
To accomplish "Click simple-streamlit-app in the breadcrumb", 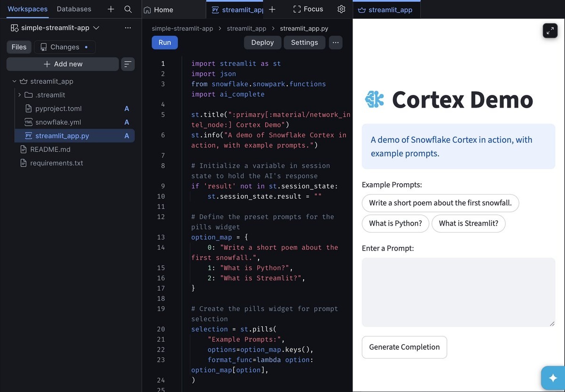I will [182, 29].
